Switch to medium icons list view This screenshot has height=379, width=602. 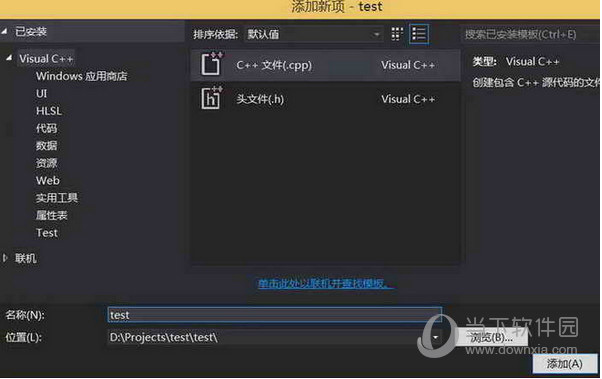point(419,34)
